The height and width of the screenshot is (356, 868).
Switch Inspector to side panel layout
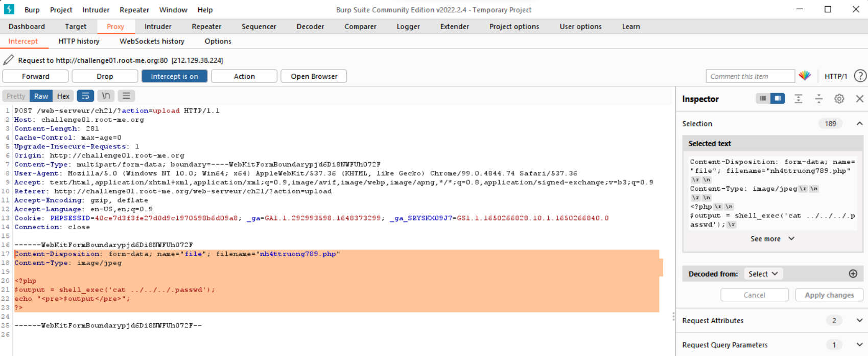click(x=778, y=98)
